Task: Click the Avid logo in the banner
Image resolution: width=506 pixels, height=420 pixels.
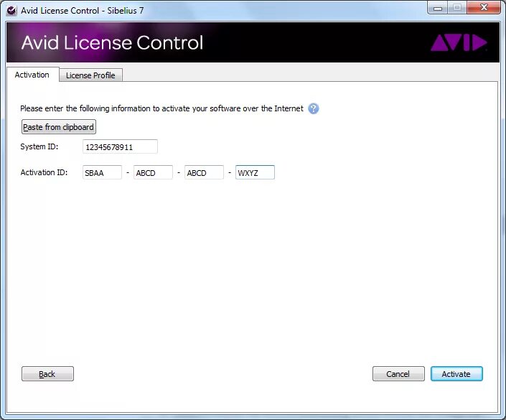Action: pos(459,43)
